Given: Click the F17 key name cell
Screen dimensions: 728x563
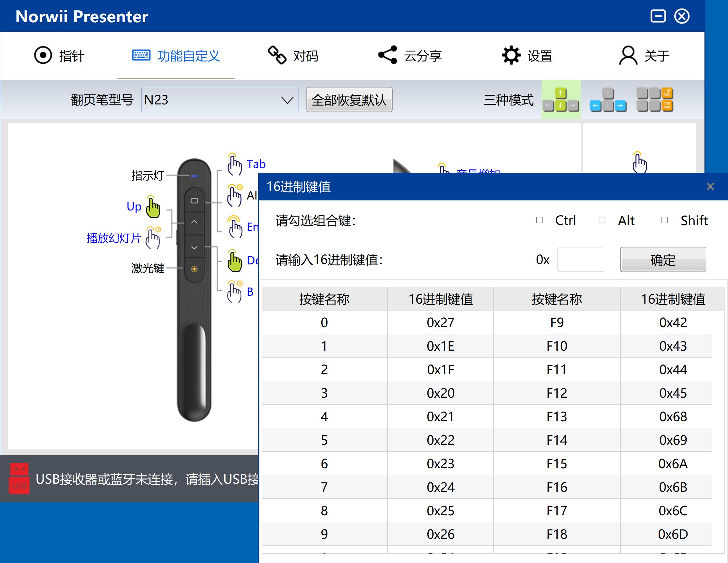Looking at the screenshot, I should (x=557, y=510).
